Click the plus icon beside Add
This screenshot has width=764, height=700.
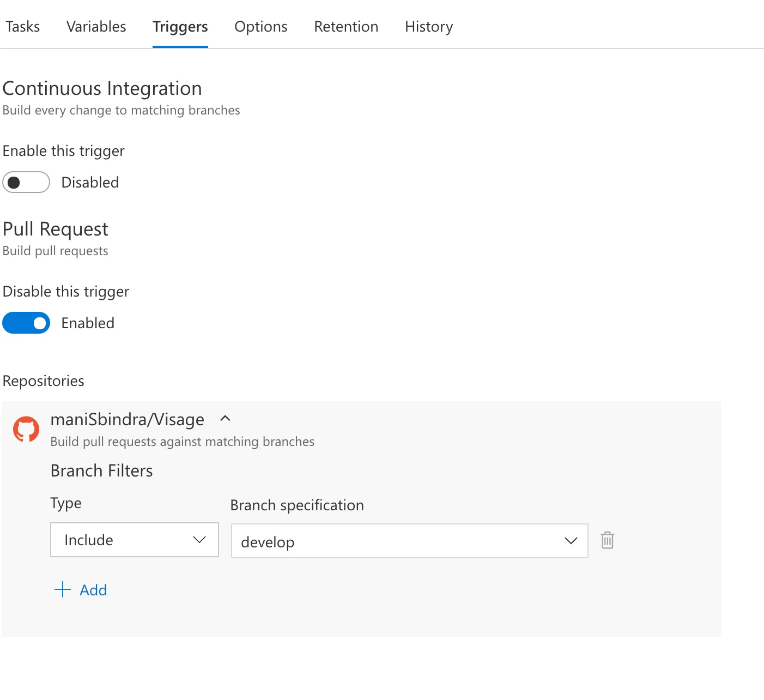click(x=63, y=589)
